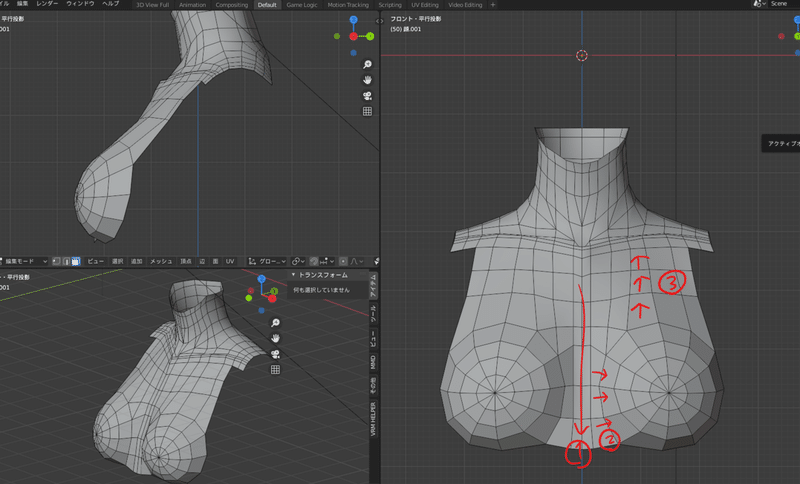Toggle camera view icon in top-left viewport
The width and height of the screenshot is (800, 484).
pos(367,95)
